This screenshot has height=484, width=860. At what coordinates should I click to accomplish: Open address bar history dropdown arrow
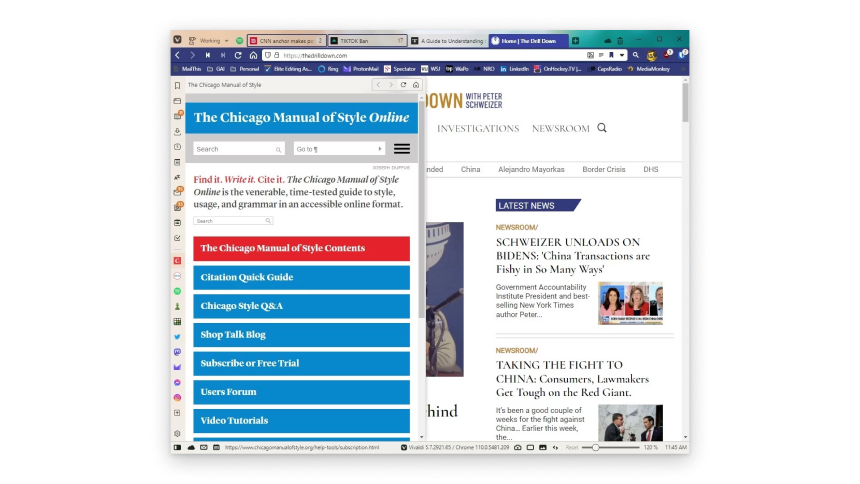(x=621, y=55)
